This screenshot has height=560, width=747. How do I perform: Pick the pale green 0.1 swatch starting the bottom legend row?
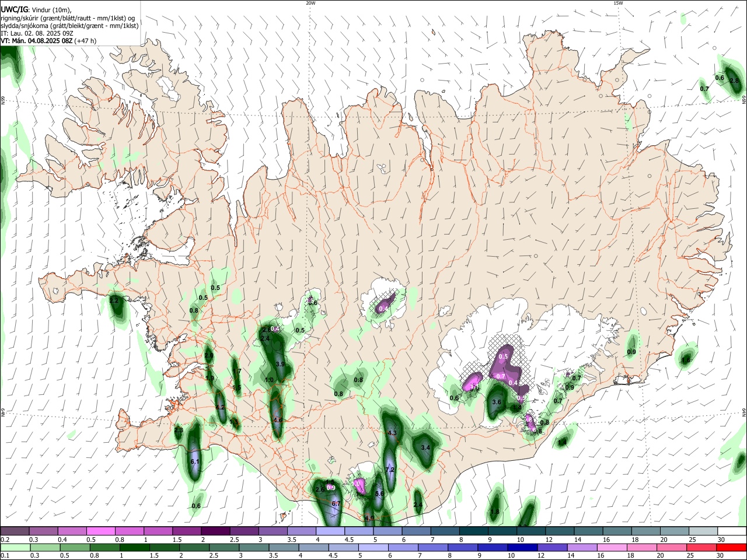tap(15, 547)
